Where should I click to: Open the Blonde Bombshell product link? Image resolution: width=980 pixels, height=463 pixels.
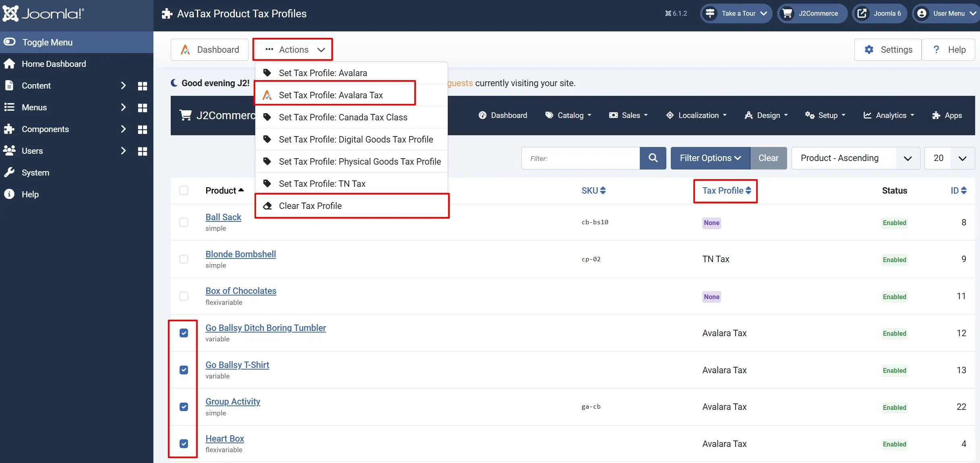click(240, 254)
